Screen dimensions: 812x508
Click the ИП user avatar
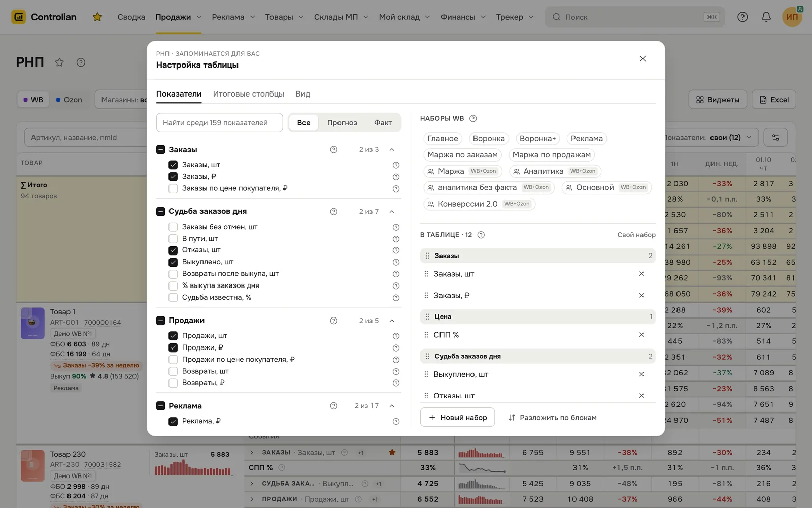click(792, 17)
